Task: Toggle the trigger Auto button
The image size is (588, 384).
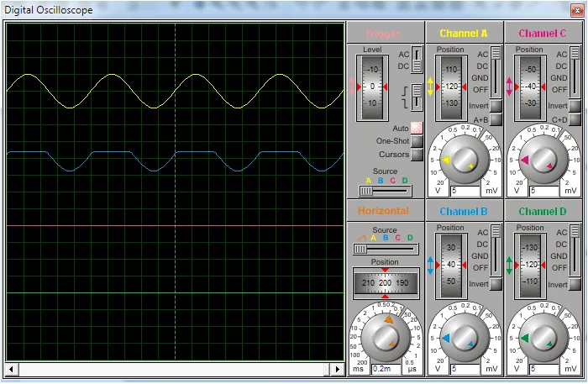Action: [x=417, y=128]
